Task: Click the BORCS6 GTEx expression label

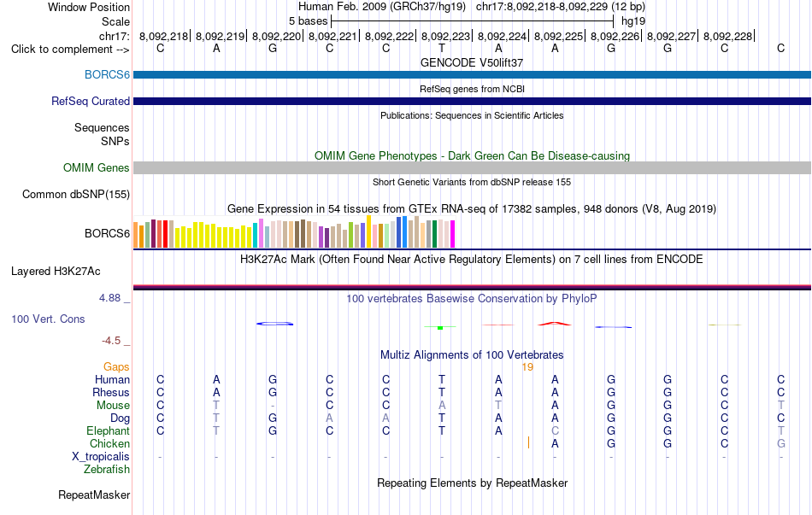Action: [107, 233]
